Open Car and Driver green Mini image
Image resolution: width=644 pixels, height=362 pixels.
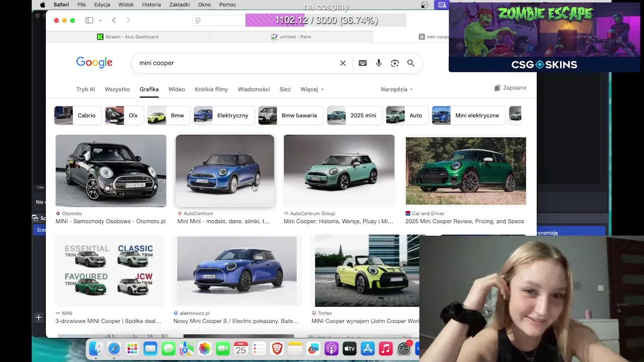point(466,171)
